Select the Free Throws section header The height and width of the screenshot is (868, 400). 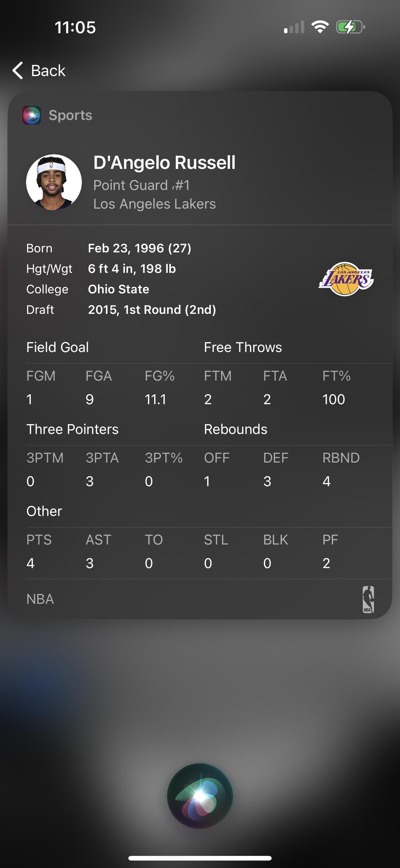(x=243, y=347)
